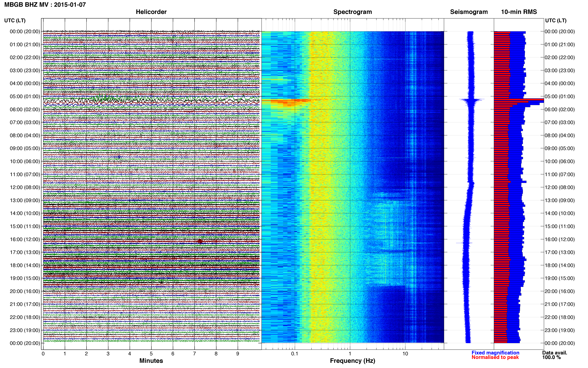Click the longest 10-min RMS peak bar
Screen dimensions: 588x368
pos(519,100)
